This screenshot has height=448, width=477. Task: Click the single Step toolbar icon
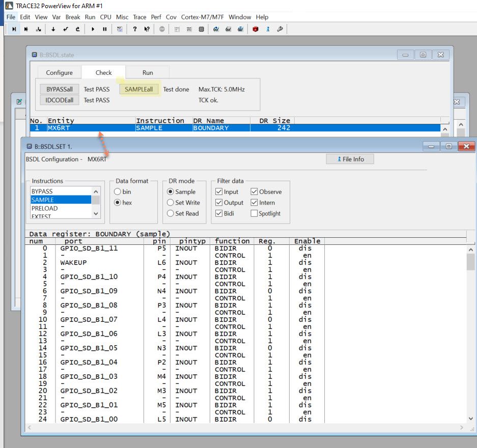(x=14, y=29)
